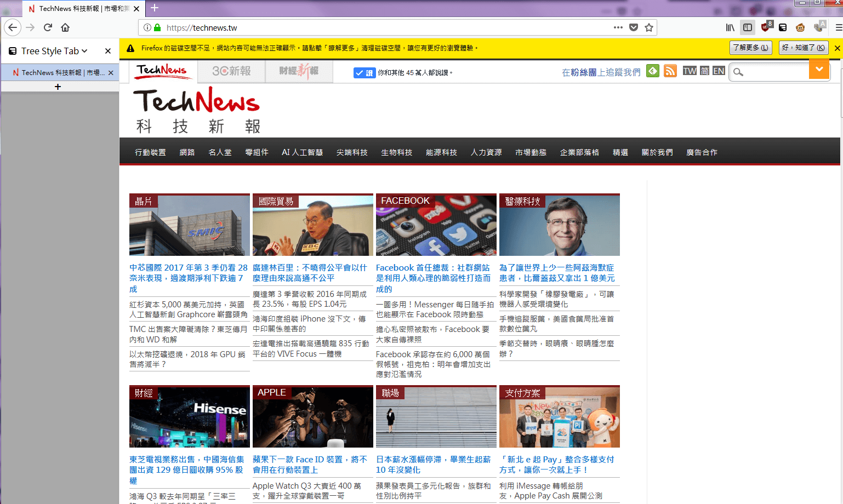
Task: Select the 財經新報 site tab
Action: click(299, 71)
